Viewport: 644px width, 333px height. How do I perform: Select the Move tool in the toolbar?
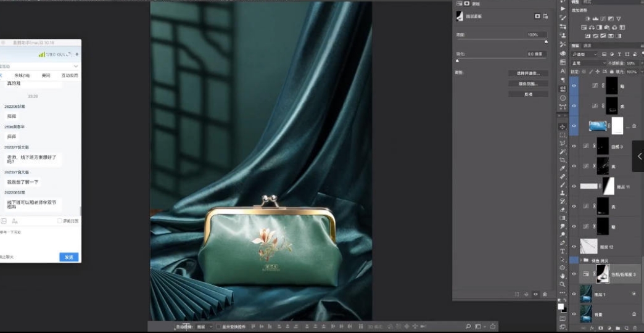pos(563,126)
